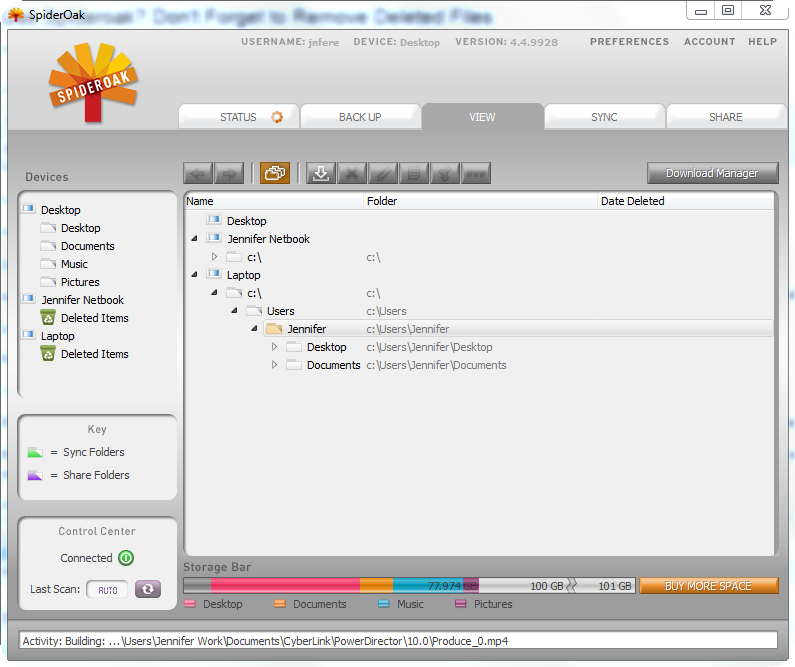Click the download arrow toolbar icon
795x667 pixels.
point(321,173)
